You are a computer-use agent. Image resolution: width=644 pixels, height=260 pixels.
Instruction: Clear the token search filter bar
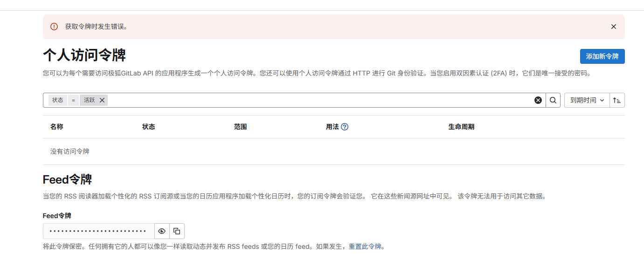pyautogui.click(x=538, y=100)
